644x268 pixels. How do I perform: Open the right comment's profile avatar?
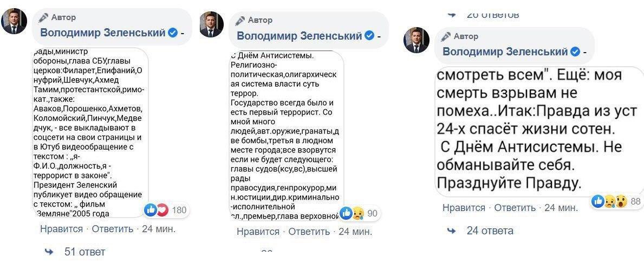(417, 41)
